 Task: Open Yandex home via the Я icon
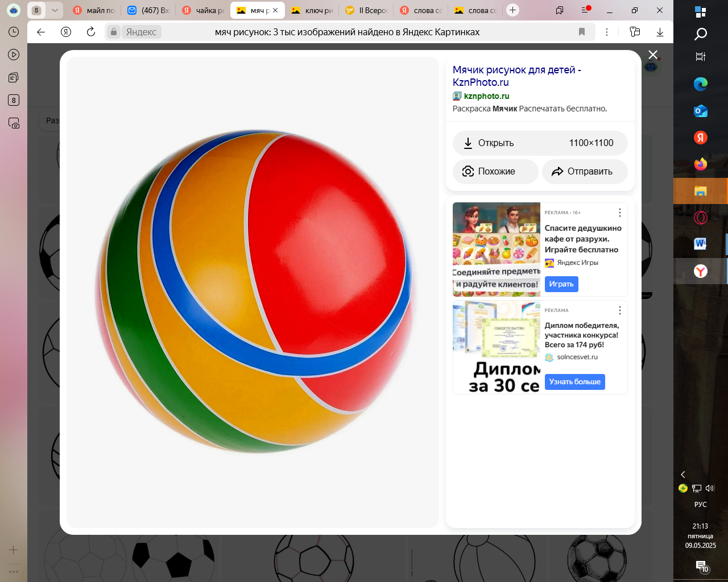66,32
